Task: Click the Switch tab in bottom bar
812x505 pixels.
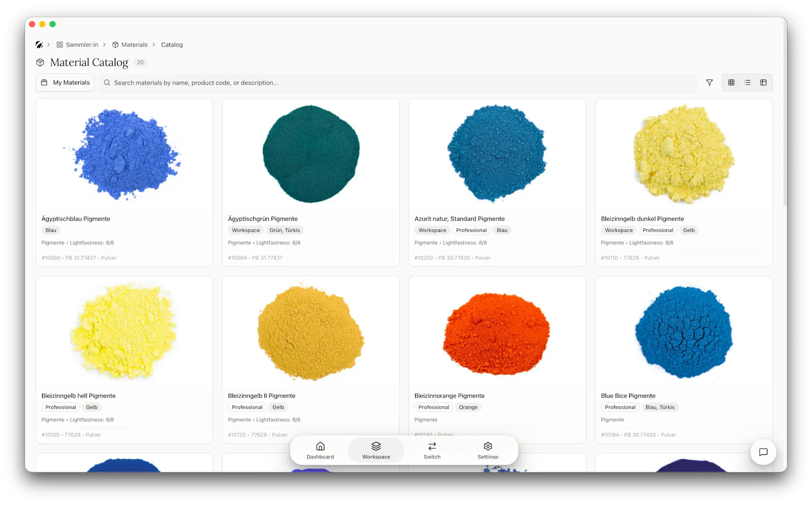Action: click(432, 450)
